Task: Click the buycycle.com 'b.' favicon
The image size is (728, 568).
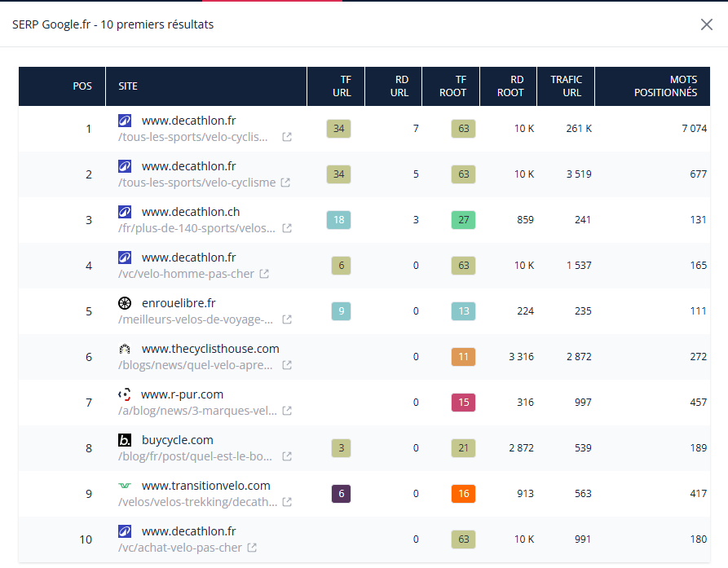Action: 125,440
